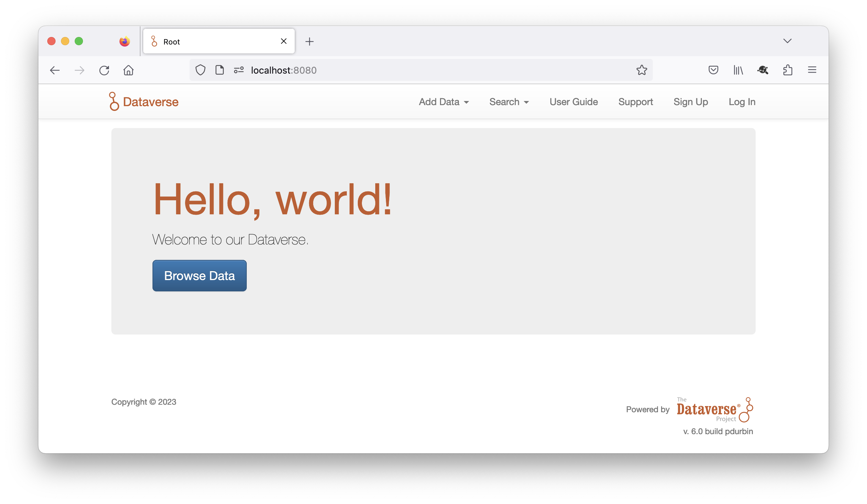Click the Dataverse logo in the navbar

[144, 102]
